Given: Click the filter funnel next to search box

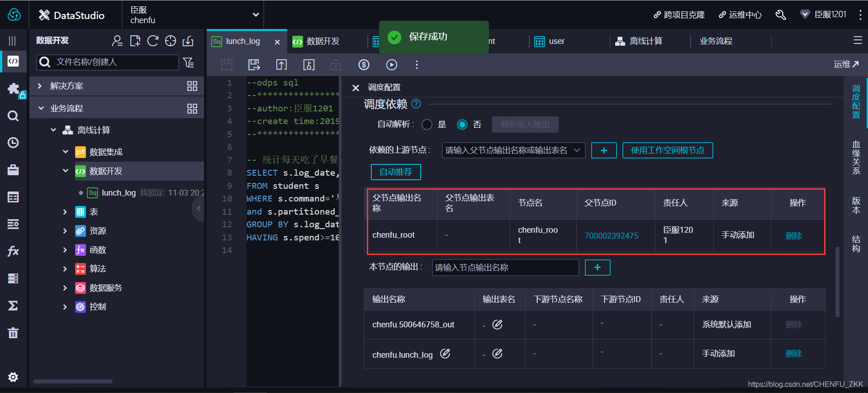Looking at the screenshot, I should [189, 62].
